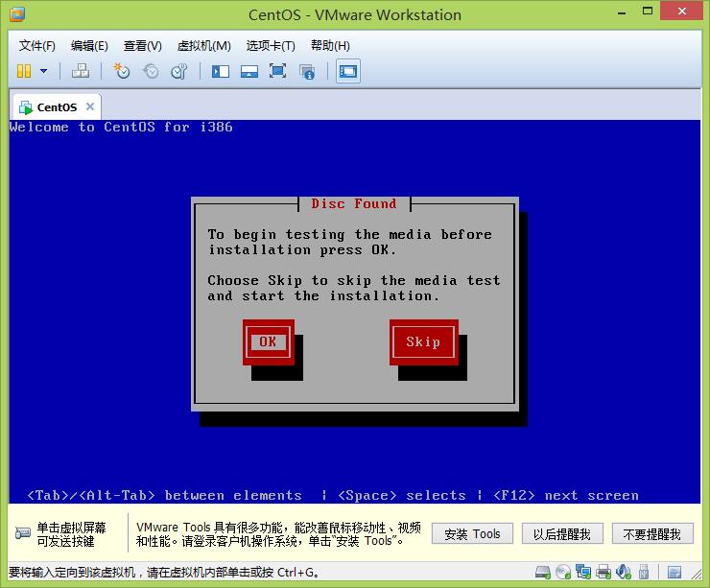Click the 不要提醒我 button

651,534
